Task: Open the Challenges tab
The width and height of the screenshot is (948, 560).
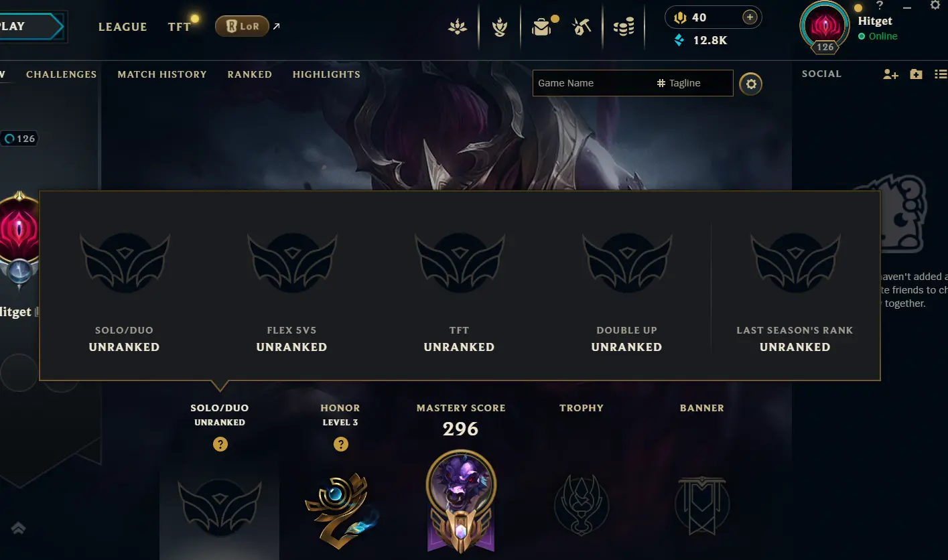Action: (62, 74)
